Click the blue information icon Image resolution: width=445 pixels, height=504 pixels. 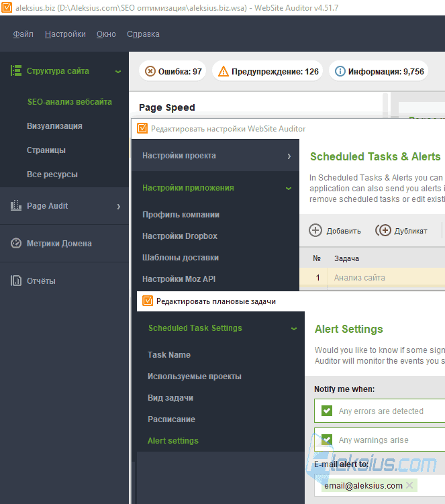point(340,71)
